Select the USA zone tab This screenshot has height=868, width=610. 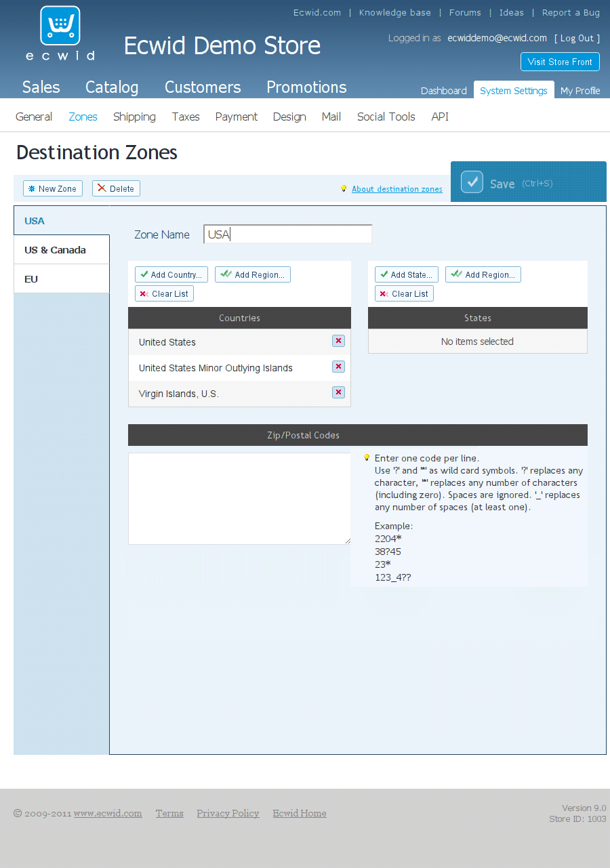click(62, 220)
